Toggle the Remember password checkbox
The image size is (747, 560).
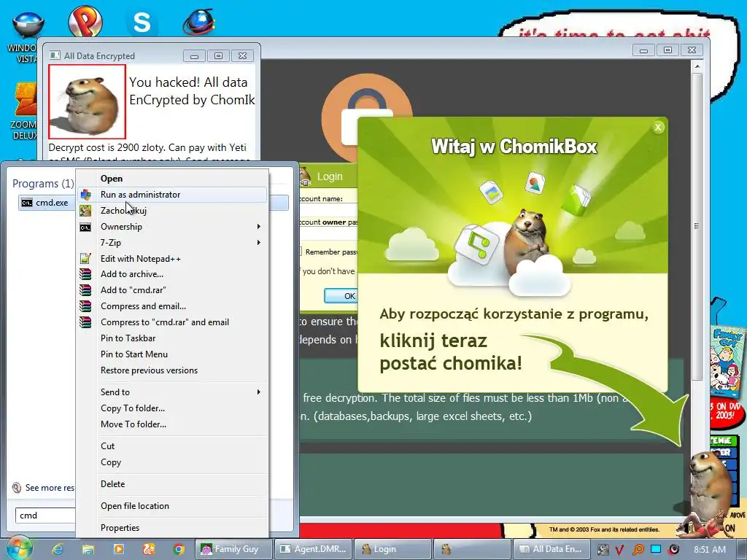click(x=300, y=252)
